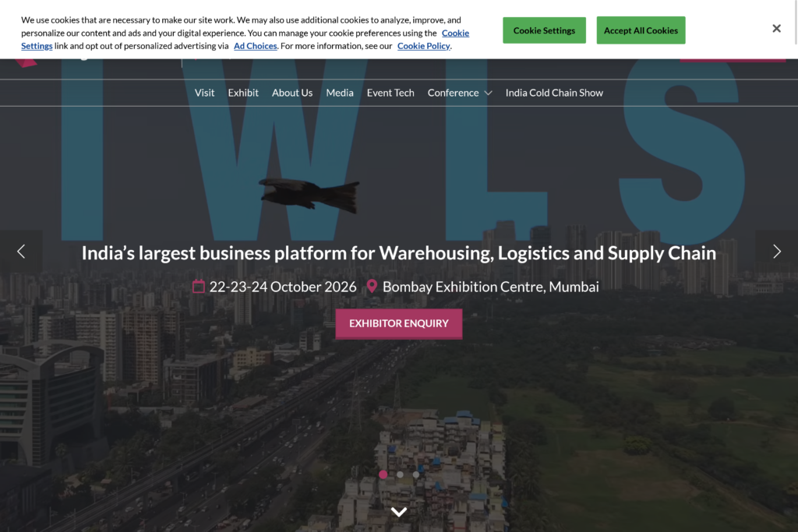Select the third carousel indicator dot

point(416,474)
